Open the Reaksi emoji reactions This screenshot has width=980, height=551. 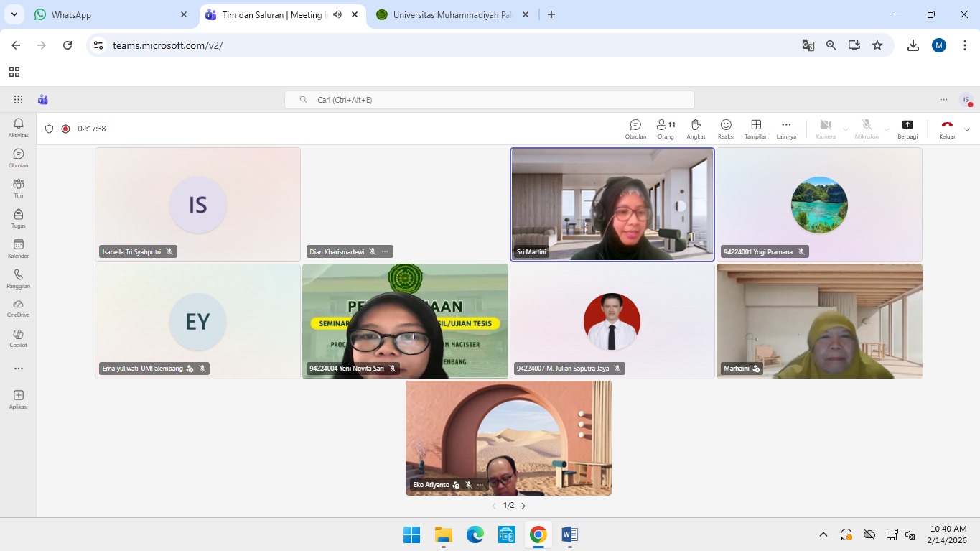tap(726, 129)
